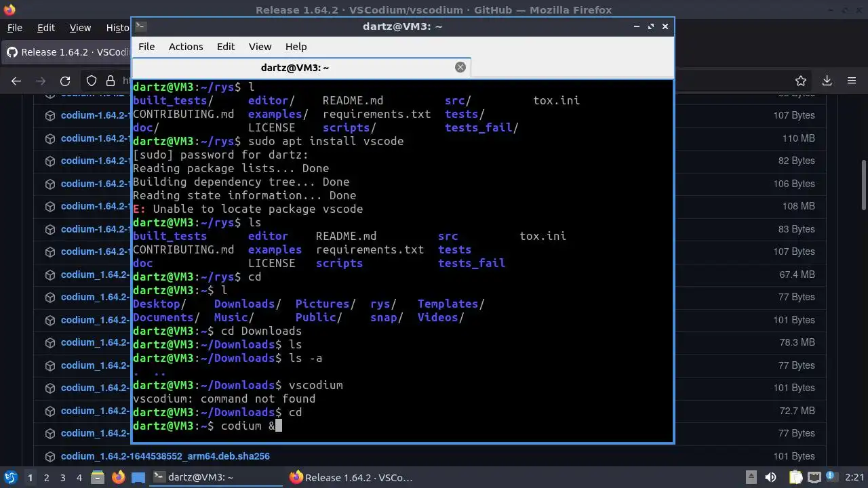Click the blue show desktop icon

pos(138,477)
